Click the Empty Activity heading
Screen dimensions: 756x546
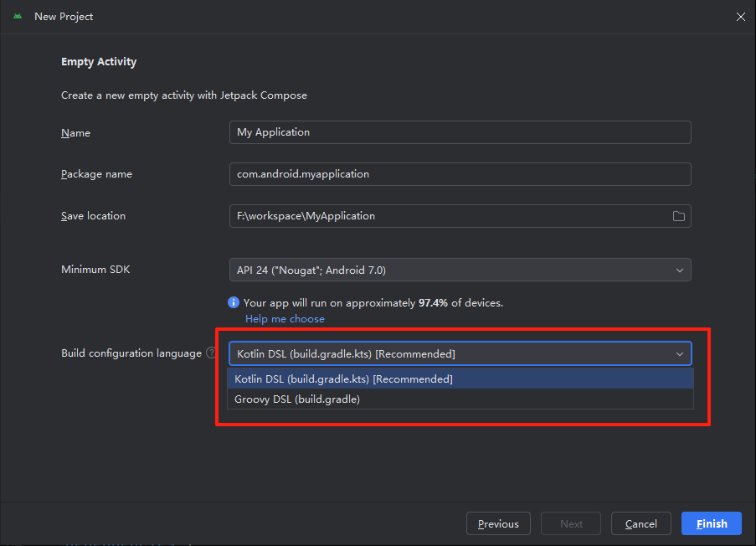[99, 62]
